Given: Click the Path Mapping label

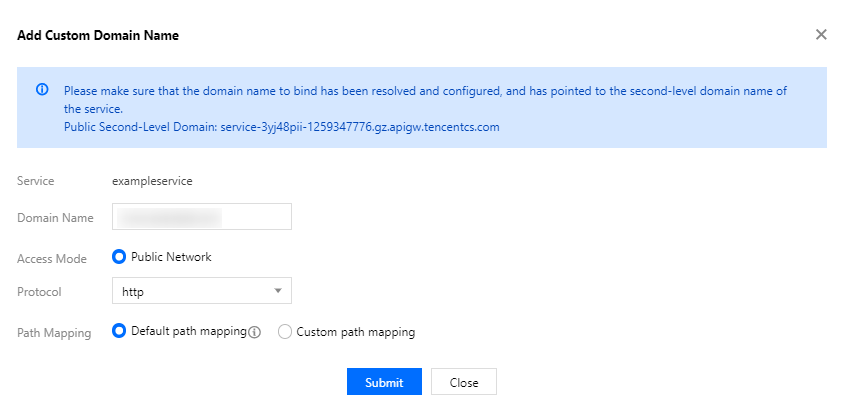Looking at the screenshot, I should [x=54, y=333].
